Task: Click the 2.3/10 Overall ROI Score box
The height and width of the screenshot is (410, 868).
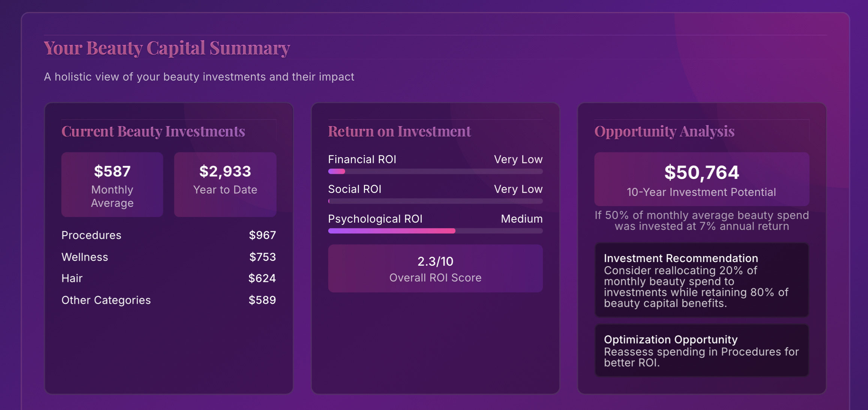Action: pos(435,268)
